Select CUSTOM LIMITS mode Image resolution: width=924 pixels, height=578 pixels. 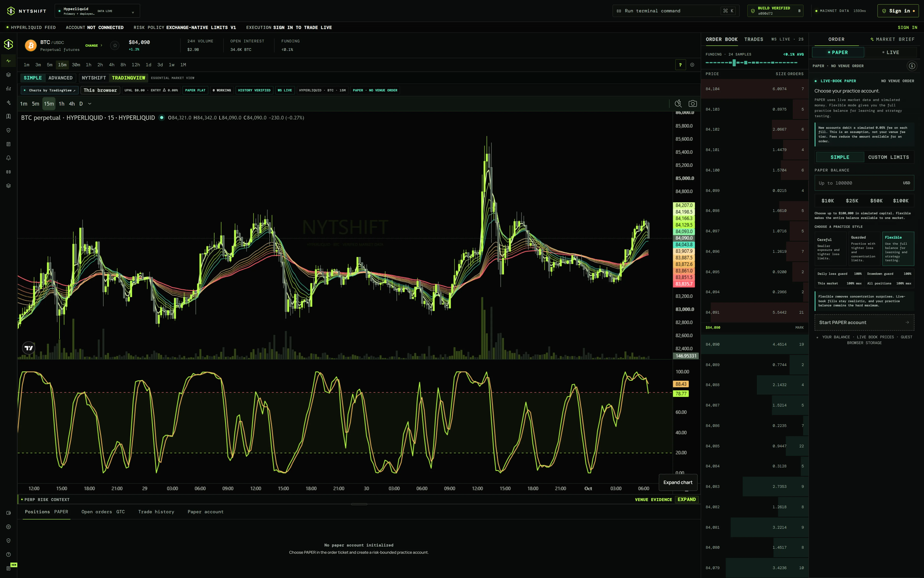click(889, 157)
